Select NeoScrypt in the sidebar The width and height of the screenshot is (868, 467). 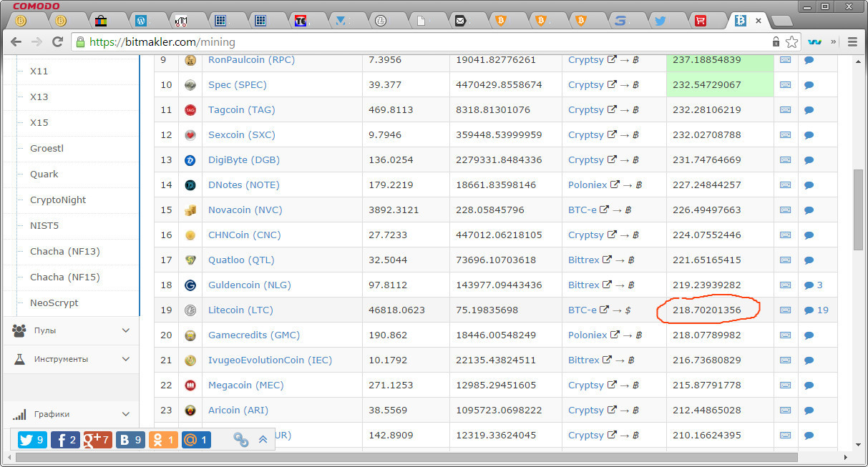coord(54,303)
